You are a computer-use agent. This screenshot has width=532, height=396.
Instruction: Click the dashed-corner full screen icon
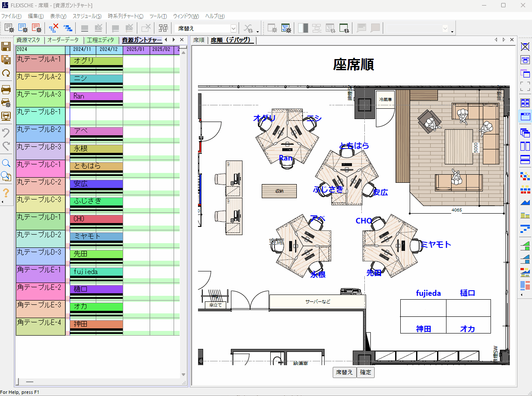[525, 86]
